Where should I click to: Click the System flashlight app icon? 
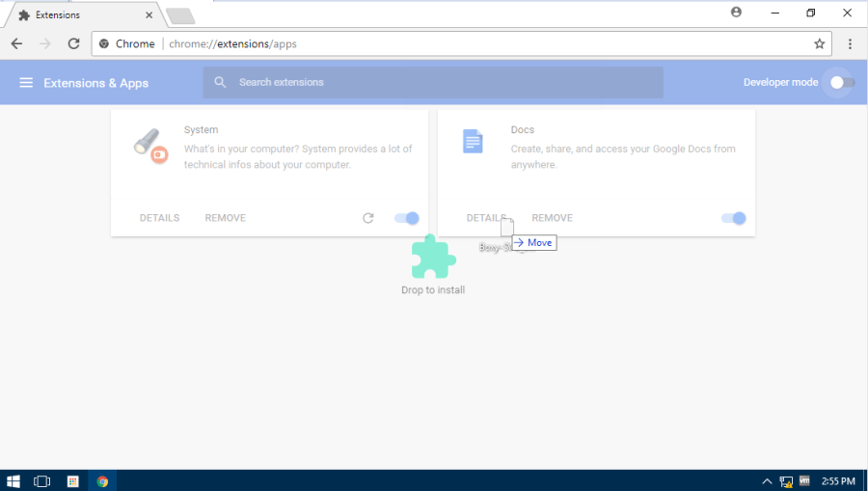150,145
